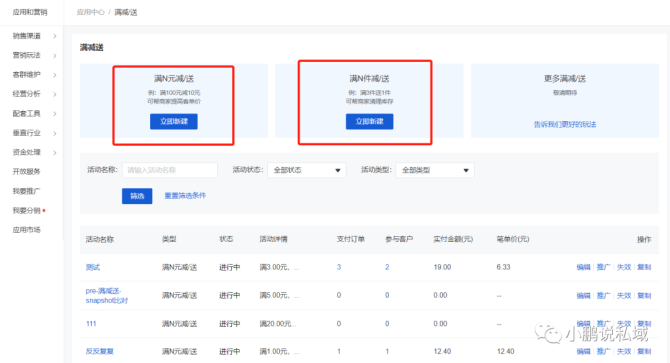Click 复制 for the pre-满减送-snapshot比对 row
This screenshot has width=670, height=363.
(644, 296)
